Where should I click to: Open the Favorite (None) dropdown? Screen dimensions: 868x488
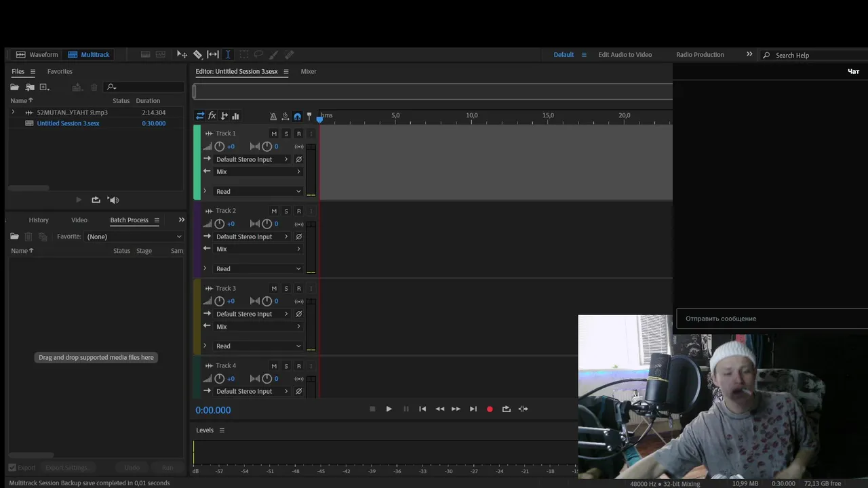coord(134,237)
